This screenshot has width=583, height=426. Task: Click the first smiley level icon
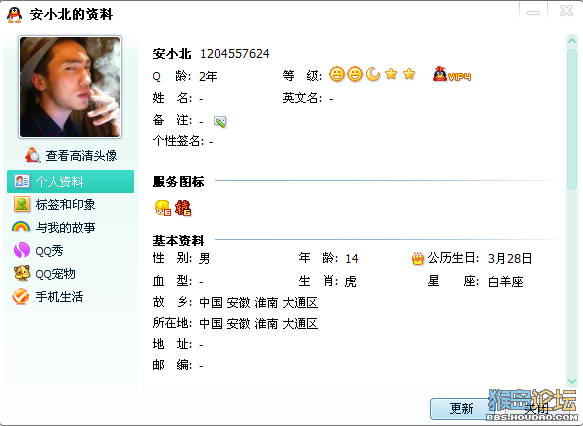point(336,74)
